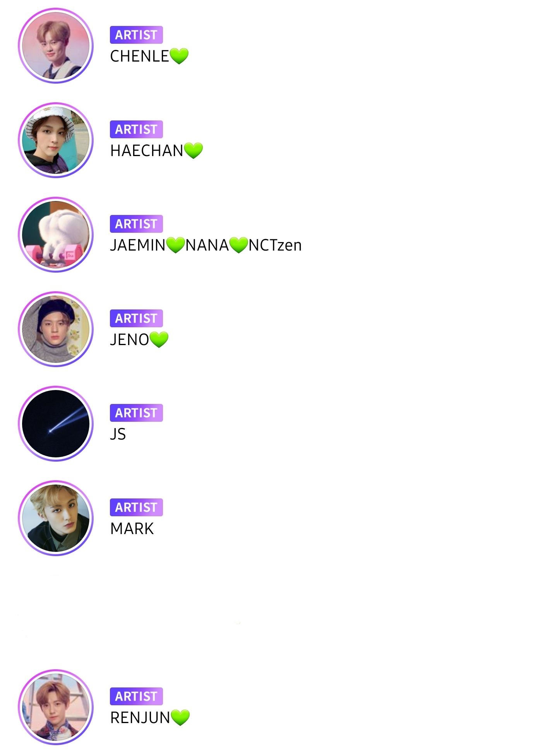Select the white plush avatar for JAEMIN
The image size is (557, 756).
point(56,235)
